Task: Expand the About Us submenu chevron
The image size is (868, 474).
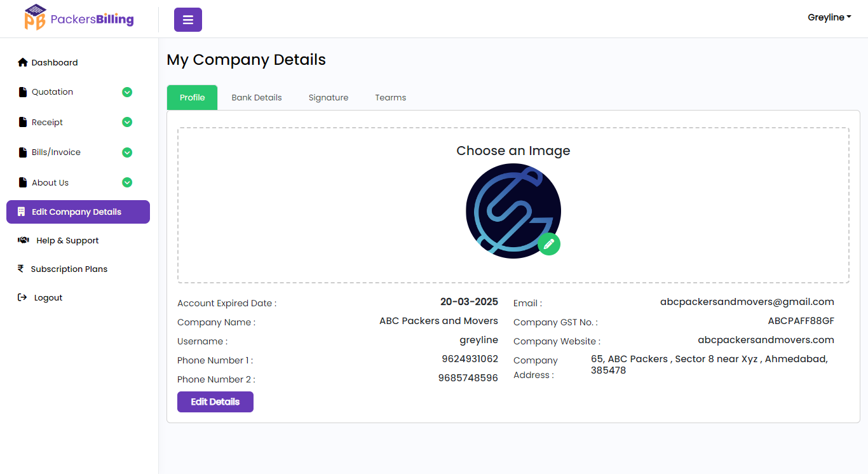Action: pos(127,182)
